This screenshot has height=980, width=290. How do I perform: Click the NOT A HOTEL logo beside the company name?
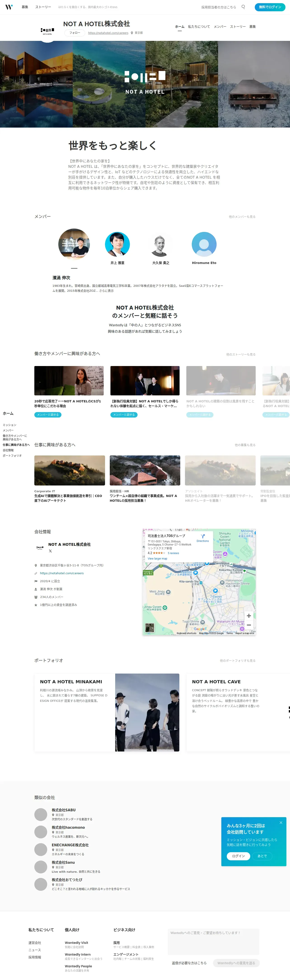[48, 30]
